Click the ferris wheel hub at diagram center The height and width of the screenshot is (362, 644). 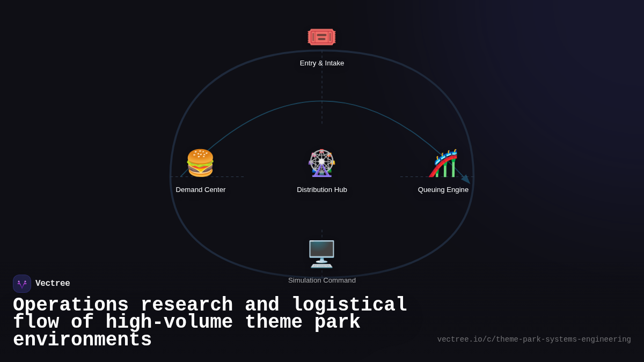(x=321, y=163)
